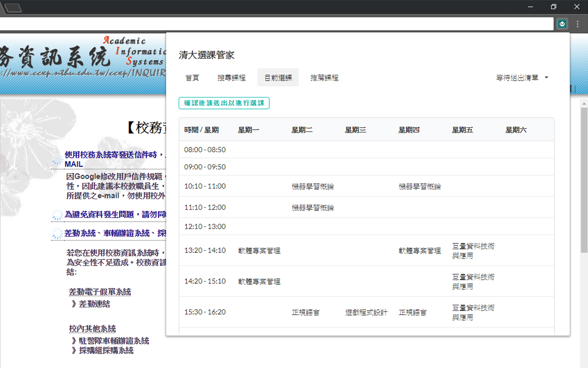Open the 等待送出清單 dropdown
The image size is (588, 368).
522,78
